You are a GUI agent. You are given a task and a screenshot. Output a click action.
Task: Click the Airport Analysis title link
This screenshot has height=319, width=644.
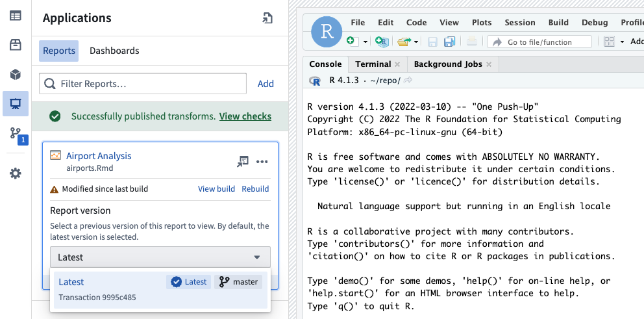(99, 156)
